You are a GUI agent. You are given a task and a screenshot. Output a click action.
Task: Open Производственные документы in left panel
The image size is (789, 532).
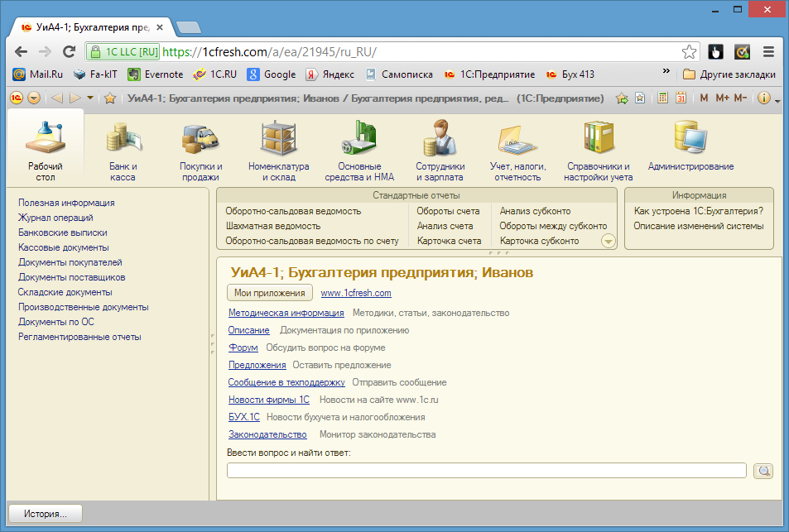point(83,307)
